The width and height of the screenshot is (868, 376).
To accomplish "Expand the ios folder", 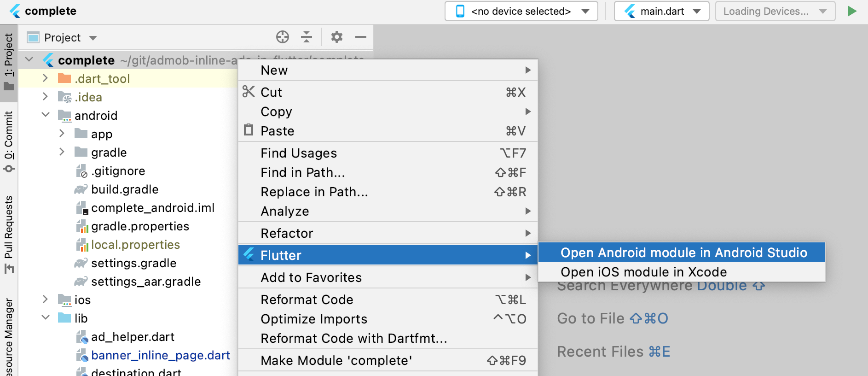I will [45, 299].
